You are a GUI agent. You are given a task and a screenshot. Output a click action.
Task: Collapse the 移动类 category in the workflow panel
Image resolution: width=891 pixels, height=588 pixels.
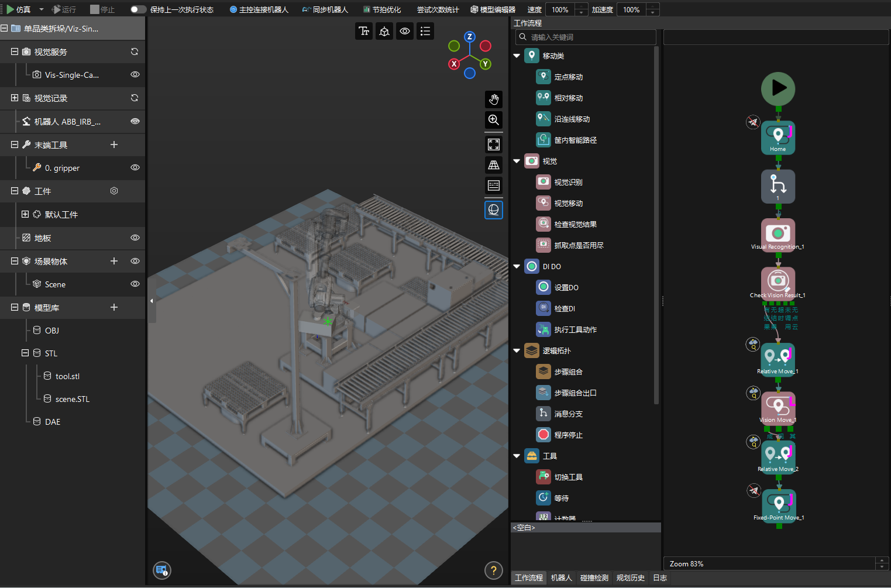(517, 56)
